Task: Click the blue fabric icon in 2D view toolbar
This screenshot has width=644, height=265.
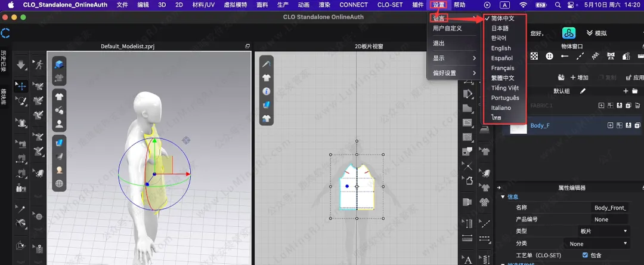Action: [x=267, y=105]
